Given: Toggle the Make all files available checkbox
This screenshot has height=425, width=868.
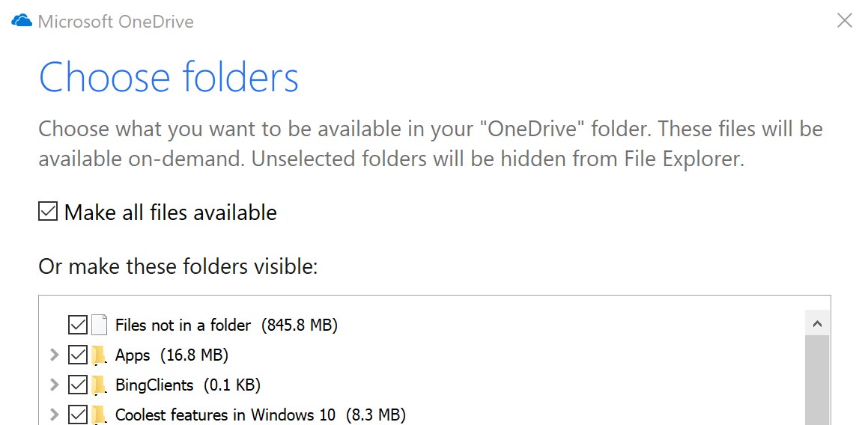Looking at the screenshot, I should [x=48, y=212].
